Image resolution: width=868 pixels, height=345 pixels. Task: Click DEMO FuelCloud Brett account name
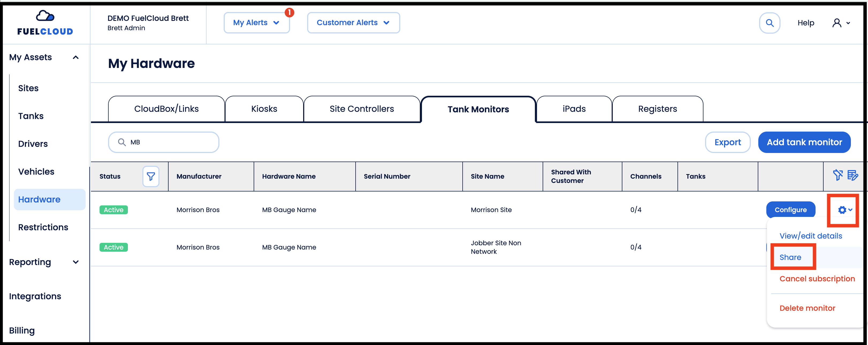[148, 18]
